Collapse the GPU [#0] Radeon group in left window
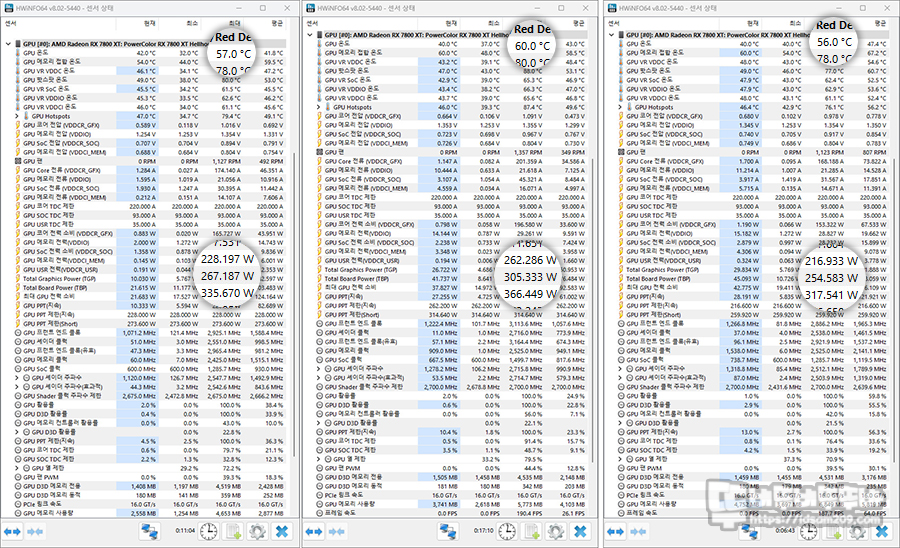This screenshot has height=548, width=900. click(x=8, y=44)
